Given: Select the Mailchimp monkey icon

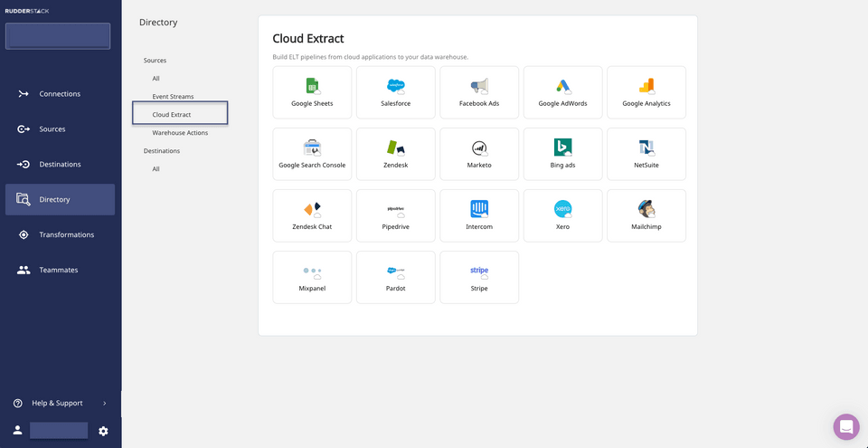Looking at the screenshot, I should [646, 209].
